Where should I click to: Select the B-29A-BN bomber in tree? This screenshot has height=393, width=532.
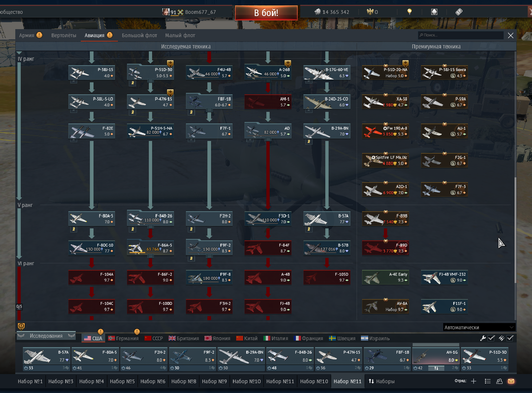tap(327, 131)
